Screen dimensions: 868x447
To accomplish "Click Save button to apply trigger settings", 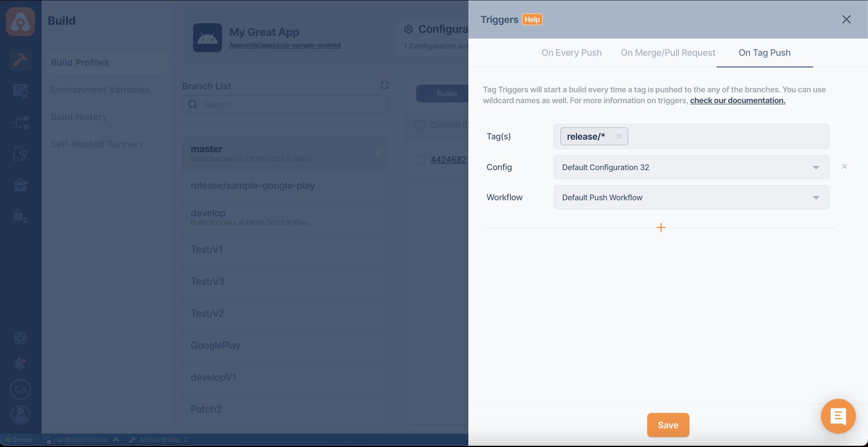I will click(x=668, y=425).
